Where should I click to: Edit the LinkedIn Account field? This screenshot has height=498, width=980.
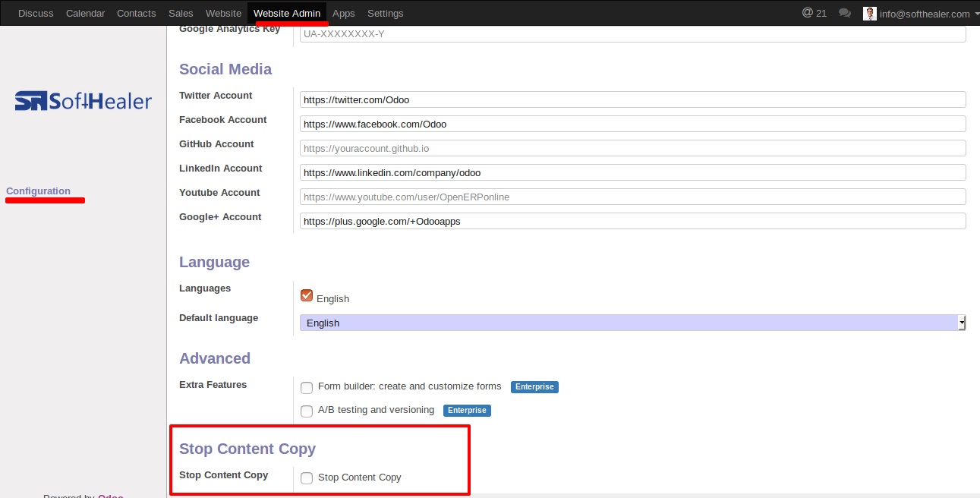click(633, 172)
